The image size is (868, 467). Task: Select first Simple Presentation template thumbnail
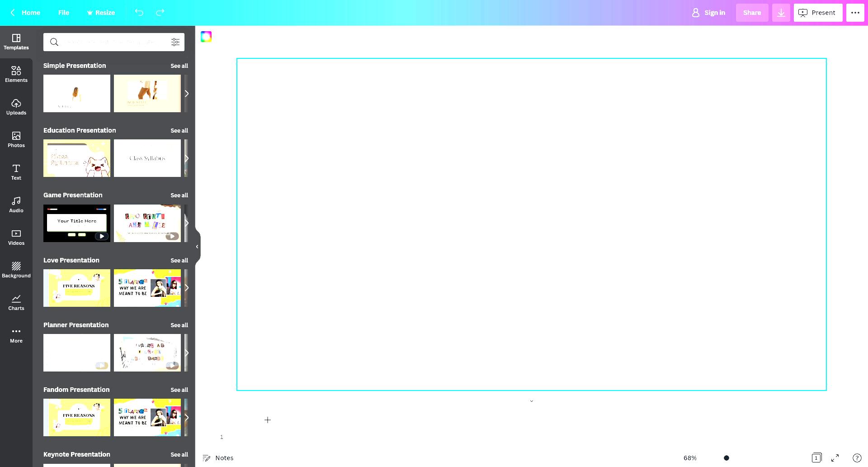click(x=77, y=93)
